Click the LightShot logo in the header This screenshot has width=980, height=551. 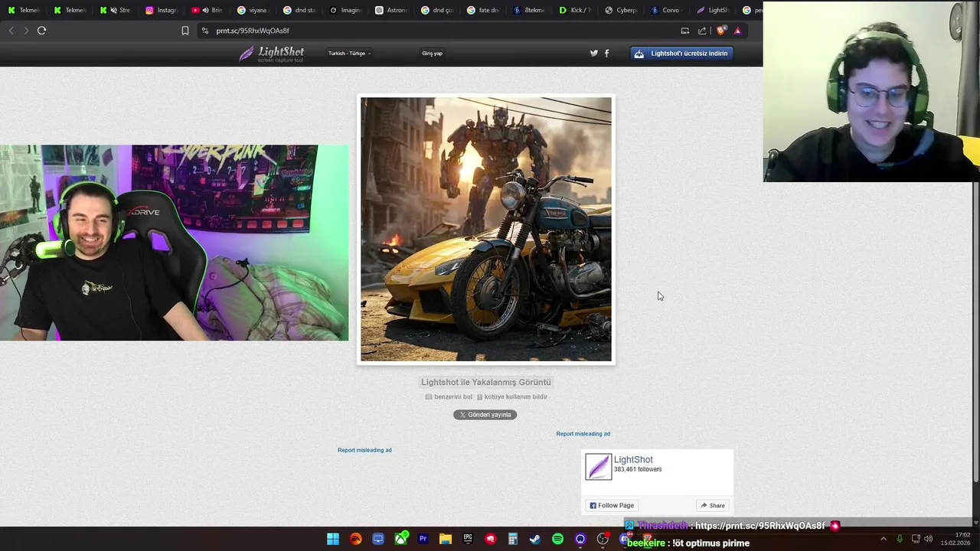271,54
